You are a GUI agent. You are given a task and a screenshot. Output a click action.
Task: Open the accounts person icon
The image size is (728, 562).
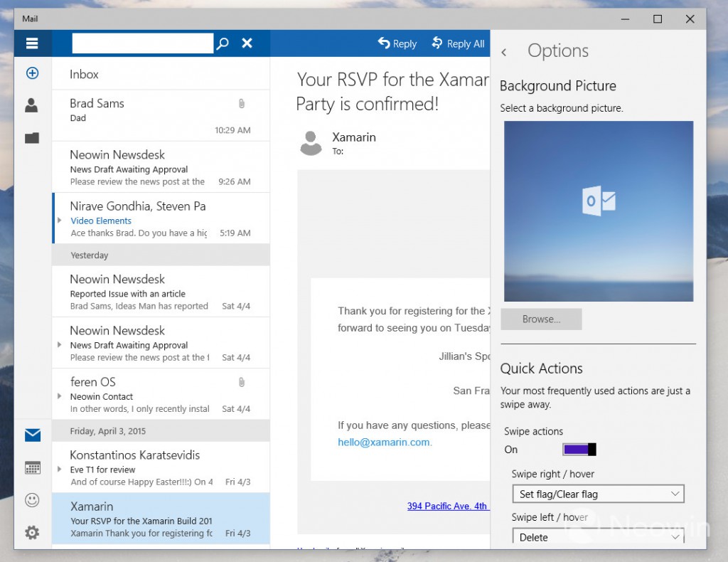tap(31, 105)
